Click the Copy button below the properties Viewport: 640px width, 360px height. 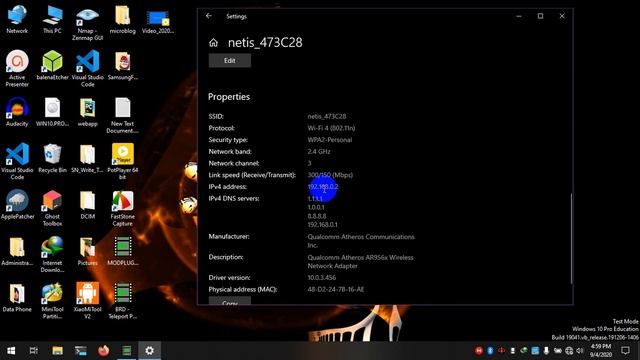(x=230, y=301)
